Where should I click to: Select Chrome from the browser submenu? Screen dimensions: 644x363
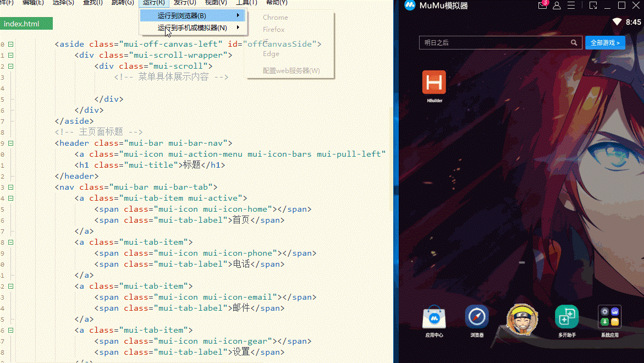coord(275,17)
